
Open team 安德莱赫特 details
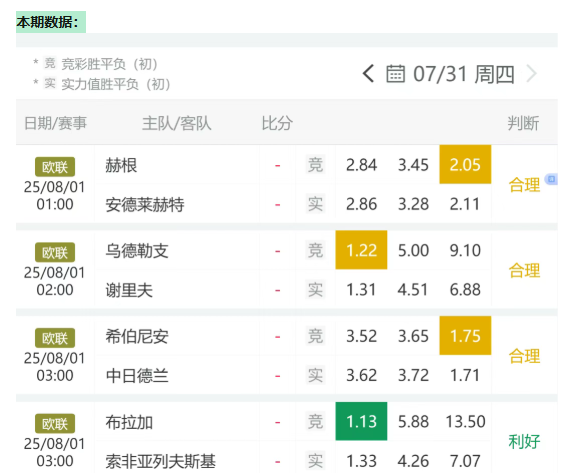click(145, 205)
